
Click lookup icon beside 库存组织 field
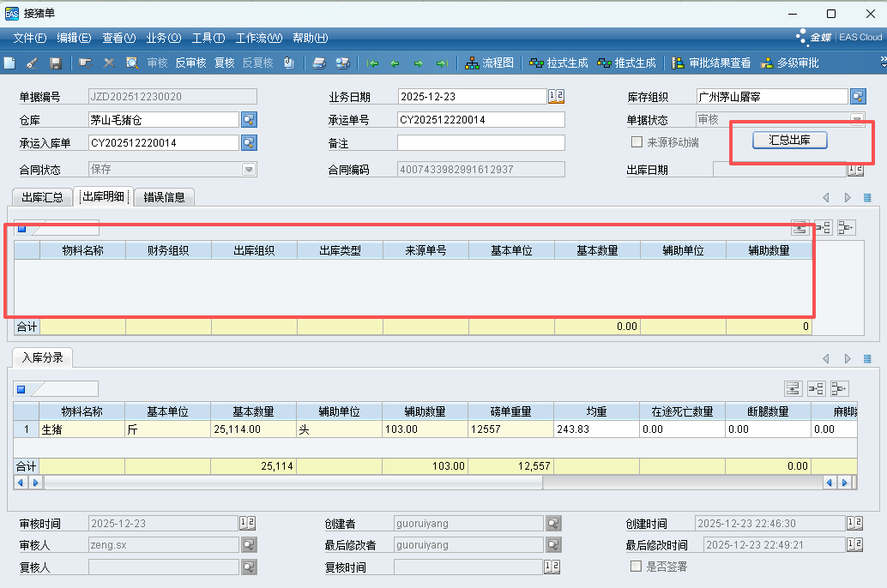click(858, 96)
